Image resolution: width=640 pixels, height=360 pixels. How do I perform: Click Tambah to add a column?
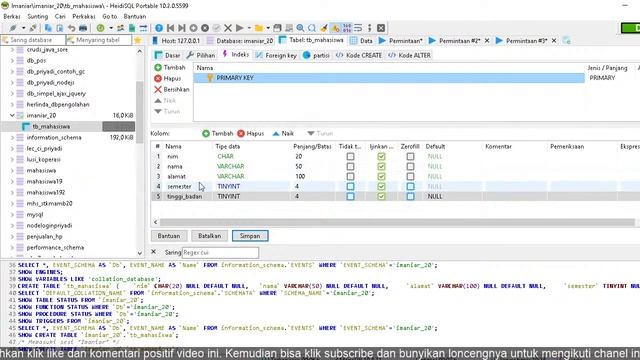[x=218, y=133]
